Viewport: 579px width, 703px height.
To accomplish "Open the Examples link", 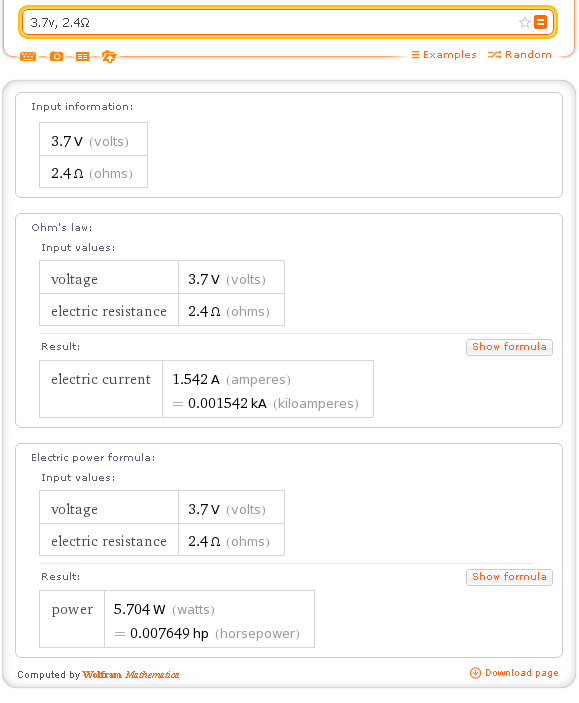I will coord(449,55).
